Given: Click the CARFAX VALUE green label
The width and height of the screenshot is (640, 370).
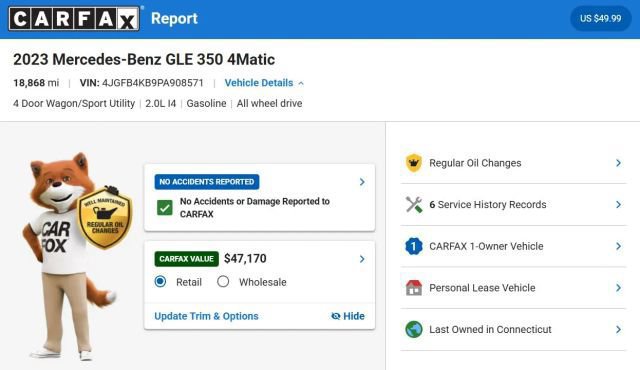Looking at the screenshot, I should pyautogui.click(x=187, y=259).
